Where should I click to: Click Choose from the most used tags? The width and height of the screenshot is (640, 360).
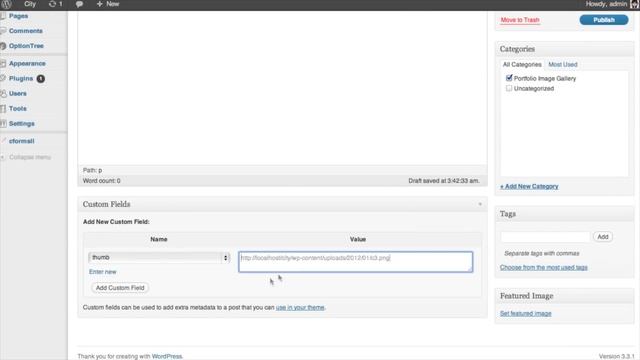544,267
